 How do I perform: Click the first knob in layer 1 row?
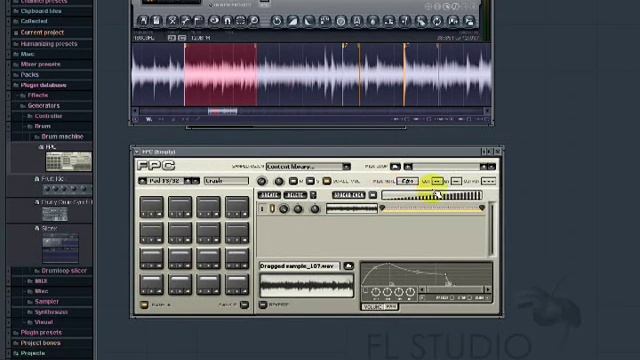[283, 209]
